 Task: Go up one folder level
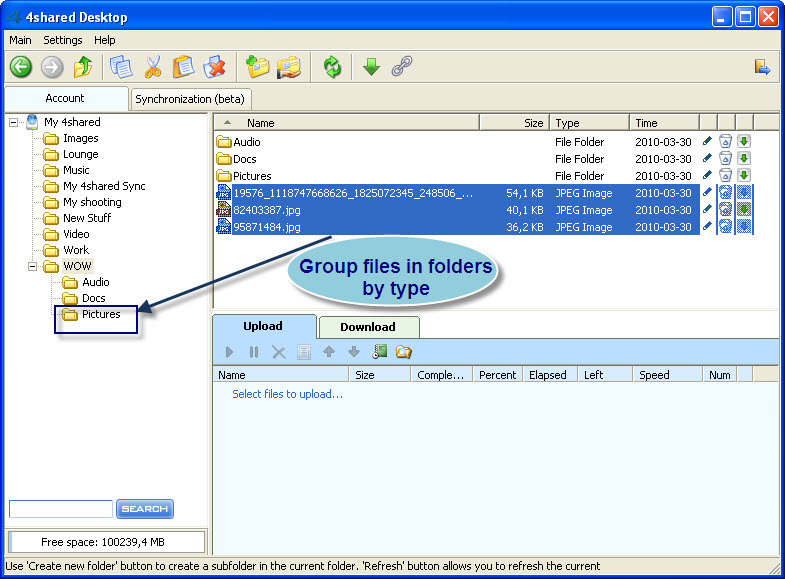pyautogui.click(x=83, y=67)
